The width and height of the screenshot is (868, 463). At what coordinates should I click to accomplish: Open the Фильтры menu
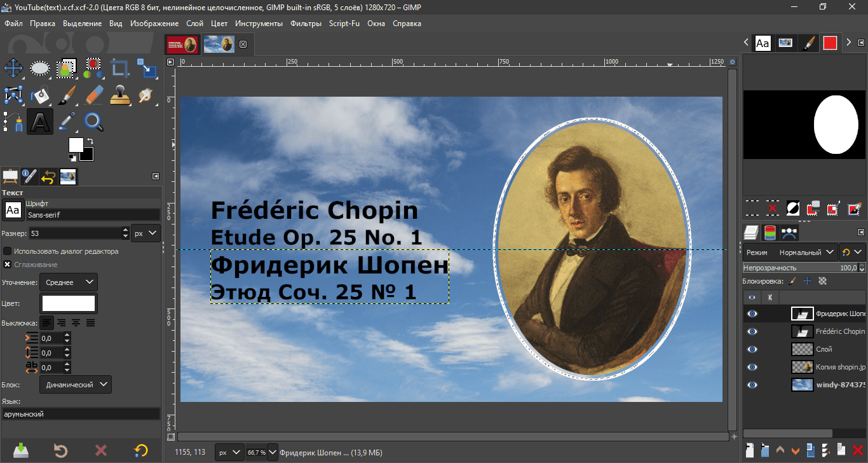coord(306,24)
